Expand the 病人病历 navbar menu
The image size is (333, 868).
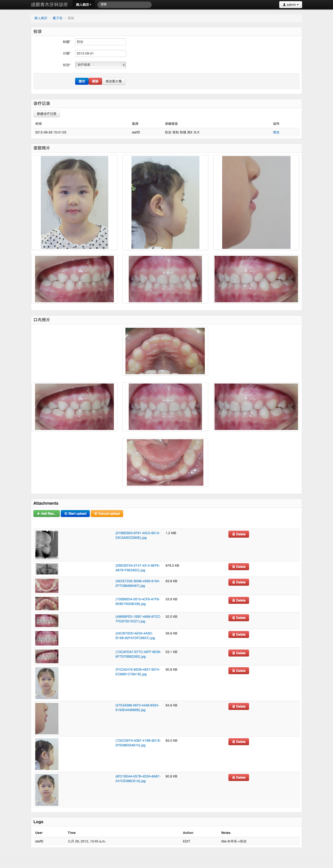coord(83,5)
